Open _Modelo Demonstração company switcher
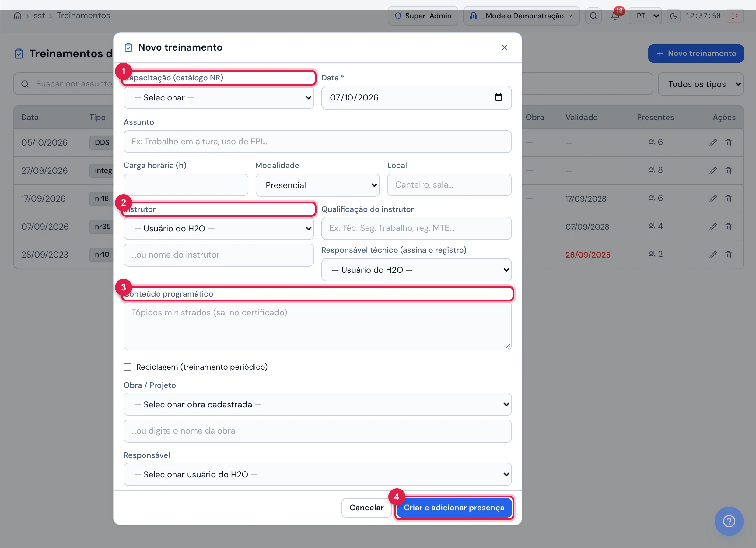The image size is (756, 548). point(521,16)
